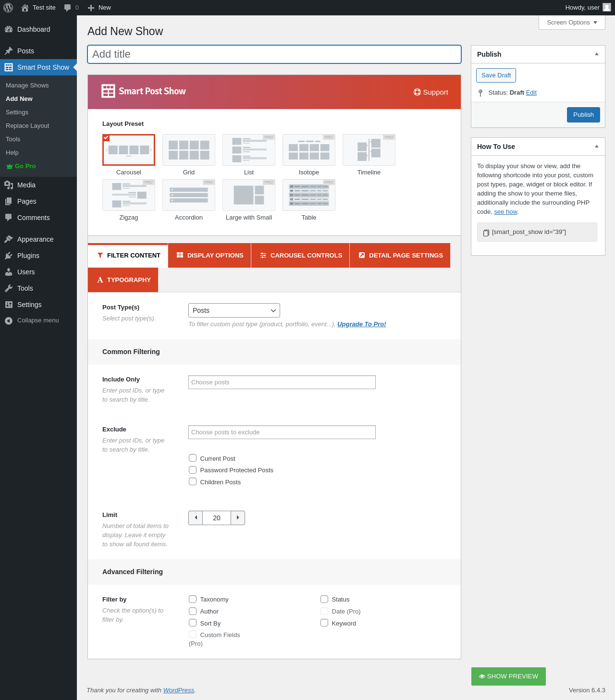Screen dimensions: 615x700
Task: Click the Support lifebuoy icon
Action: click(x=417, y=92)
